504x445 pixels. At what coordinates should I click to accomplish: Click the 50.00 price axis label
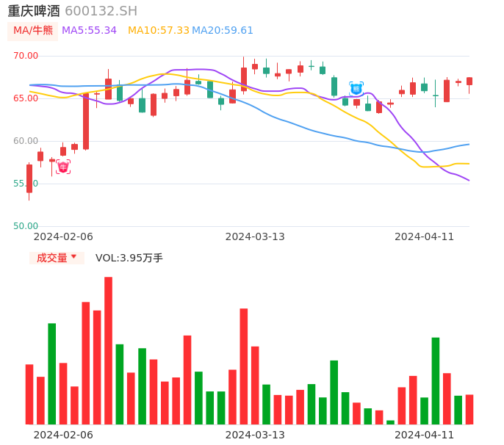[x=26, y=226]
